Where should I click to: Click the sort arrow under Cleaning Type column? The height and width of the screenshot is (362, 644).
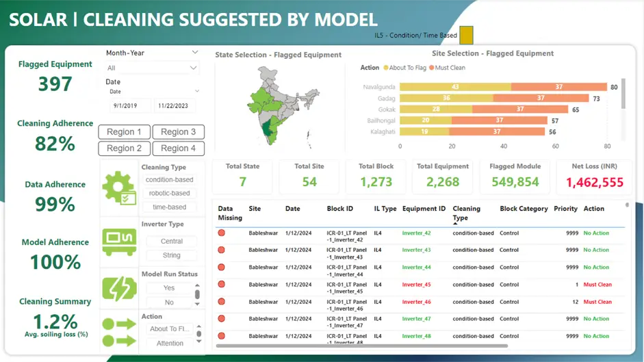point(455,223)
